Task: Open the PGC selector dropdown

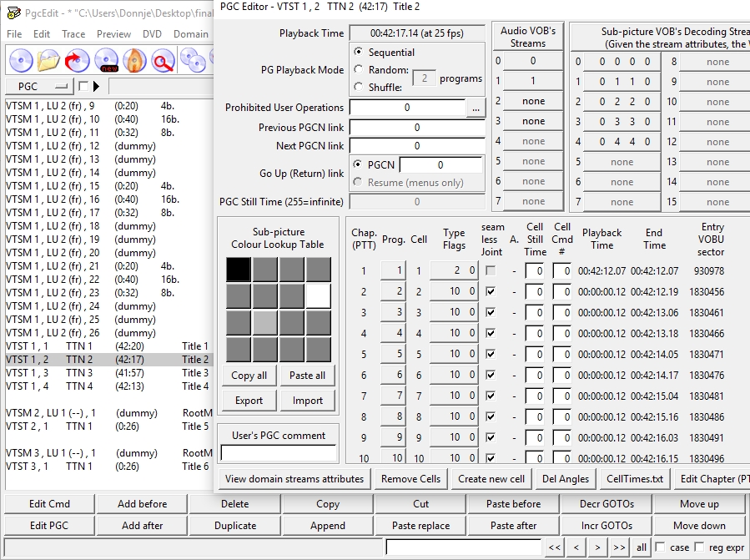Action: (40, 87)
